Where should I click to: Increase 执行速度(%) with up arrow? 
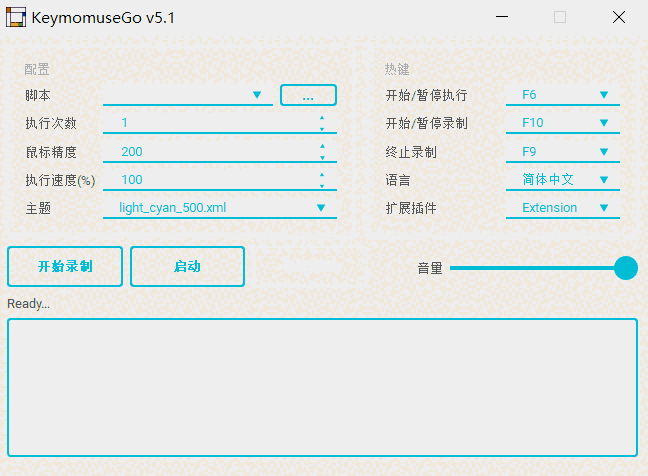coord(322,175)
